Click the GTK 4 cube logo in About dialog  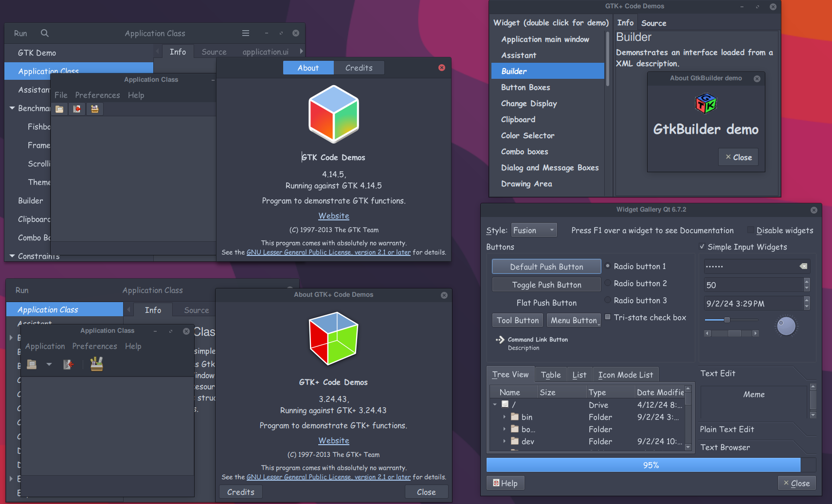point(334,114)
